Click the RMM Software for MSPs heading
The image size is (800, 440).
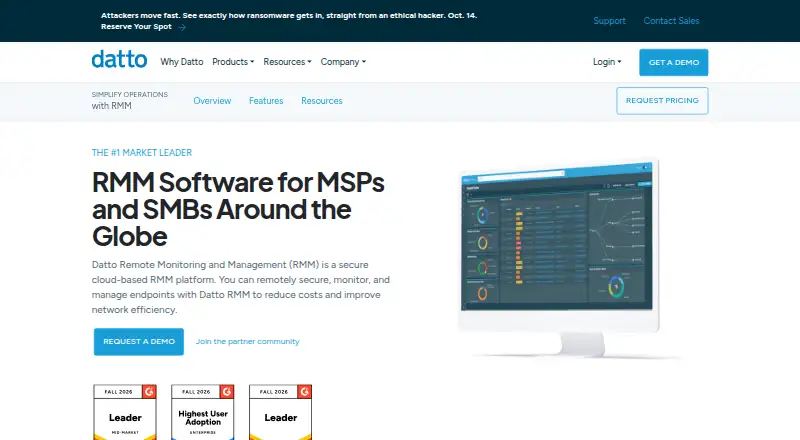238,209
